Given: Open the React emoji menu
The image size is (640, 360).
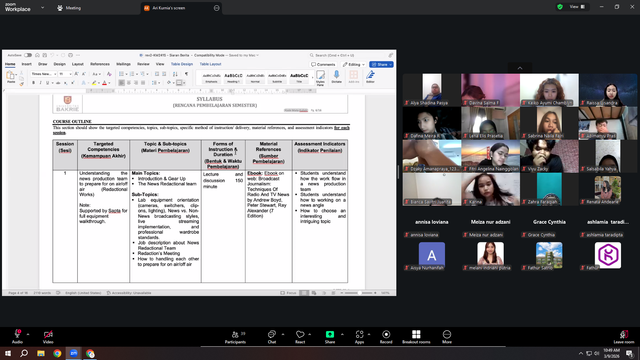Looking at the screenshot, I should 300,337.
